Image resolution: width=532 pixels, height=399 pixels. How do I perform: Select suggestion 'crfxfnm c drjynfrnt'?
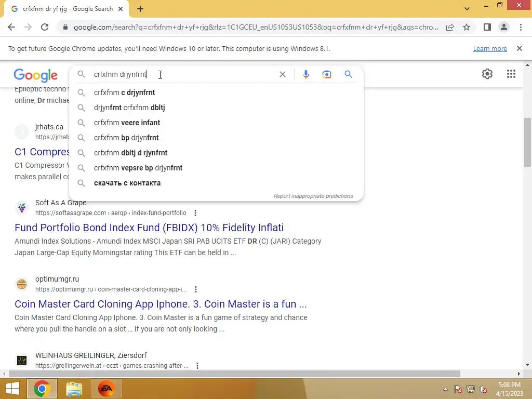(216, 92)
